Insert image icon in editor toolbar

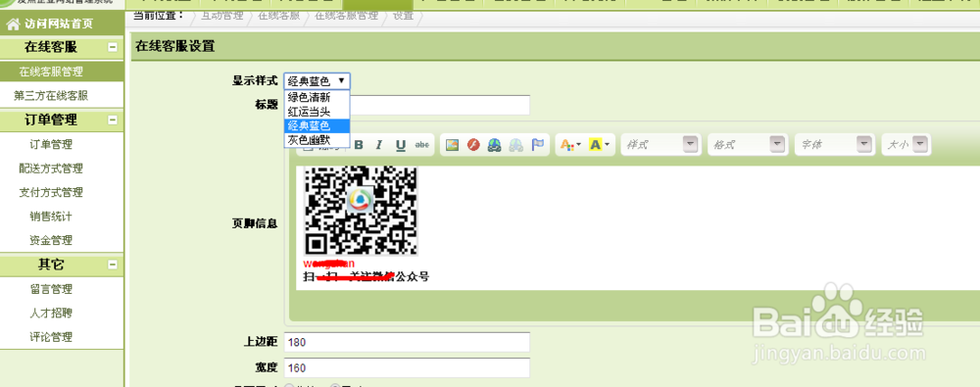point(453,145)
